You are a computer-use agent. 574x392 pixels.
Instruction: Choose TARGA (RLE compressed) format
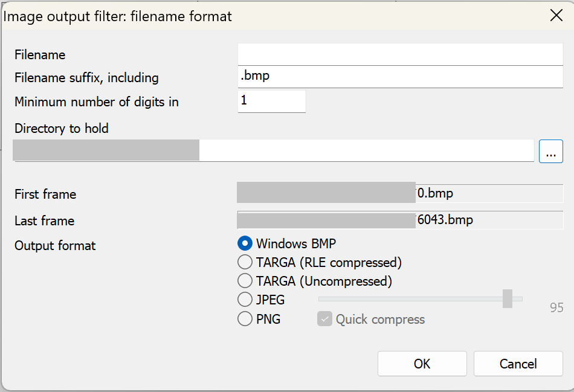[x=245, y=263]
